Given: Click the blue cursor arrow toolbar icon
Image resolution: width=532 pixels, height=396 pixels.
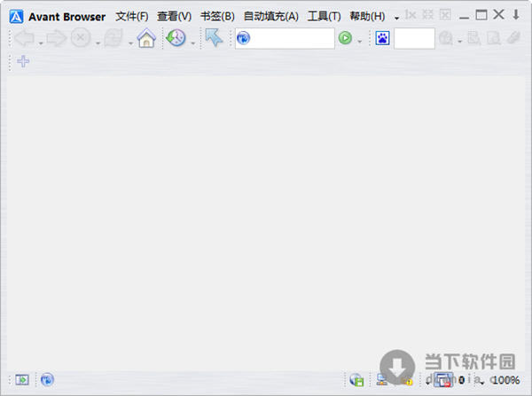Looking at the screenshot, I should (x=214, y=38).
